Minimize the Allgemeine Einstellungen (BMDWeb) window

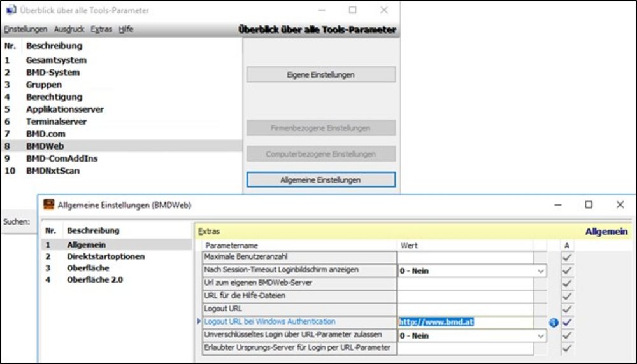(558, 205)
